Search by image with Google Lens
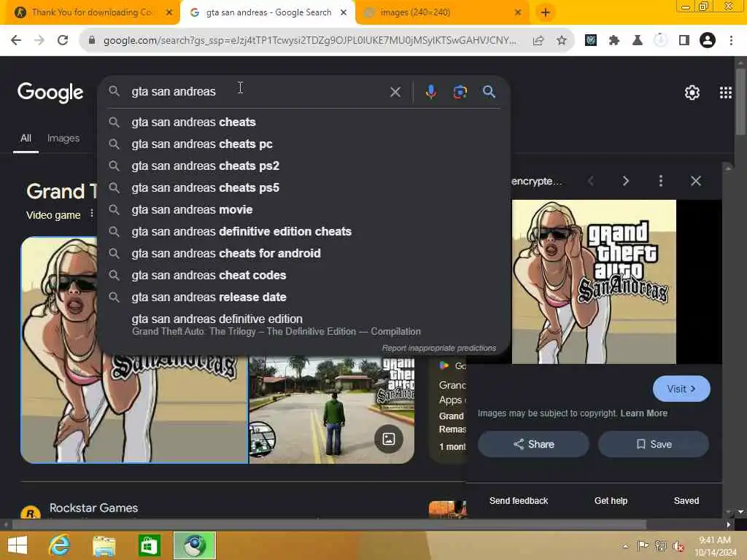Screen dimensions: 747x560 (x=460, y=91)
